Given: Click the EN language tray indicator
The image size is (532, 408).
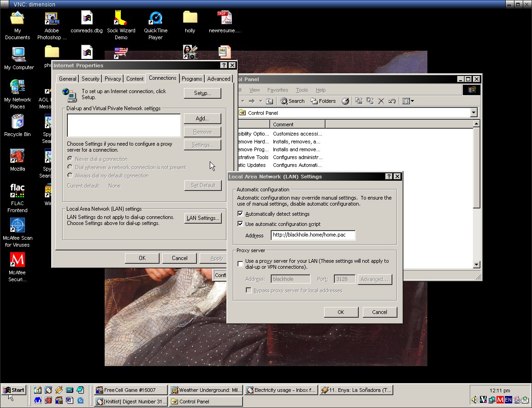Looking at the screenshot, I should pyautogui.click(x=508, y=400).
